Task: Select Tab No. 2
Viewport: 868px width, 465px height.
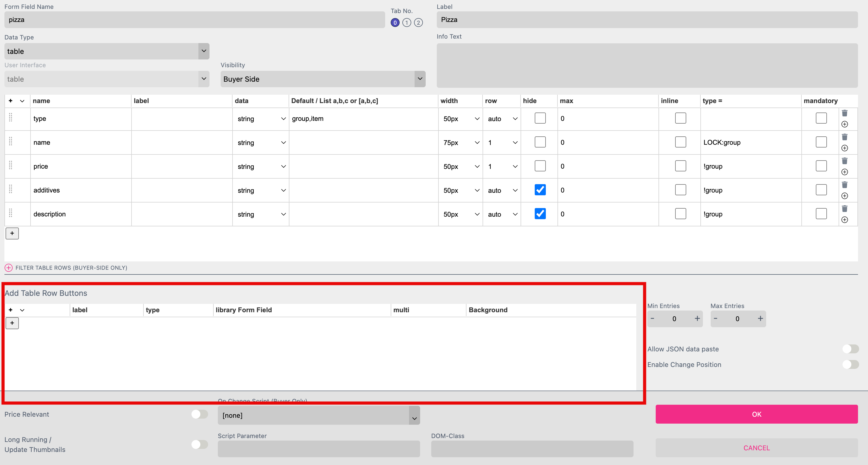Action: tap(418, 22)
